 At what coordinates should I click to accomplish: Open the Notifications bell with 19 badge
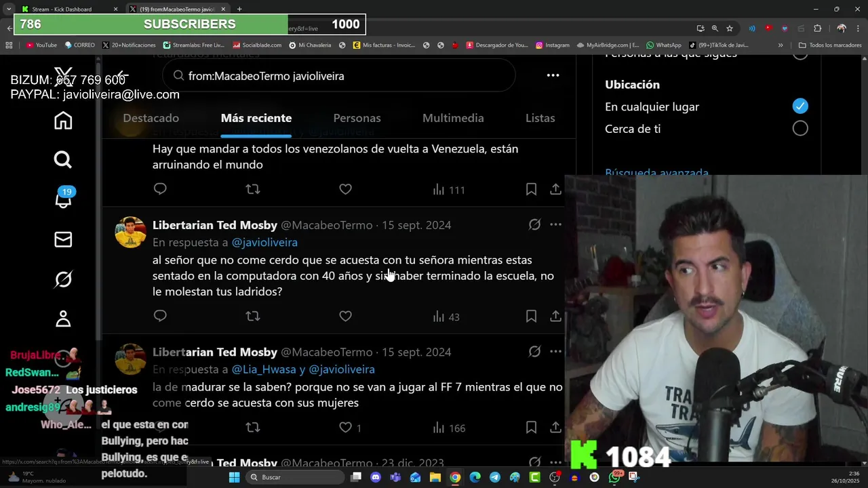[x=63, y=199]
